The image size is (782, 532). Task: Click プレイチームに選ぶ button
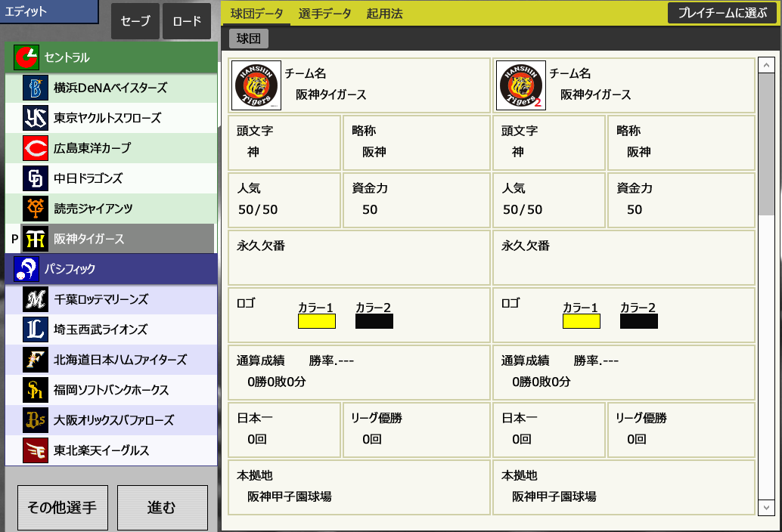[722, 13]
